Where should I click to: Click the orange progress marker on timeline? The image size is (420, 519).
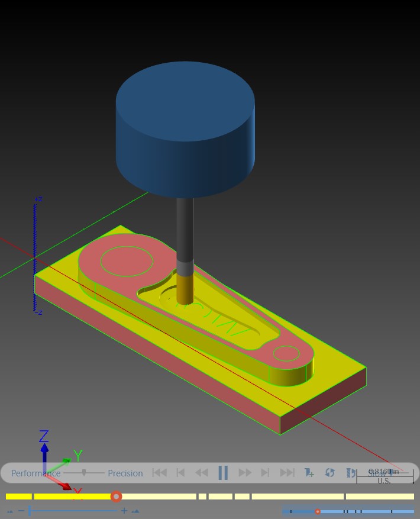[116, 497]
